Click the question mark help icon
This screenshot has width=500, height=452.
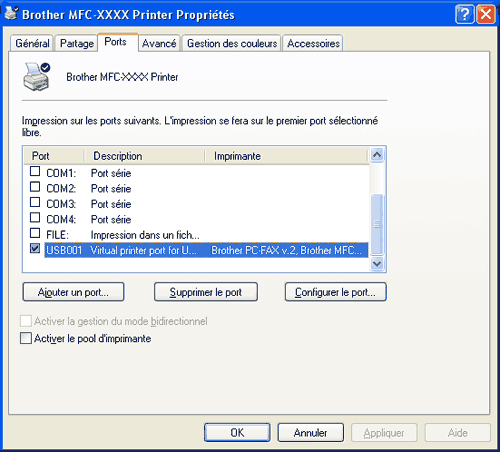pyautogui.click(x=464, y=15)
